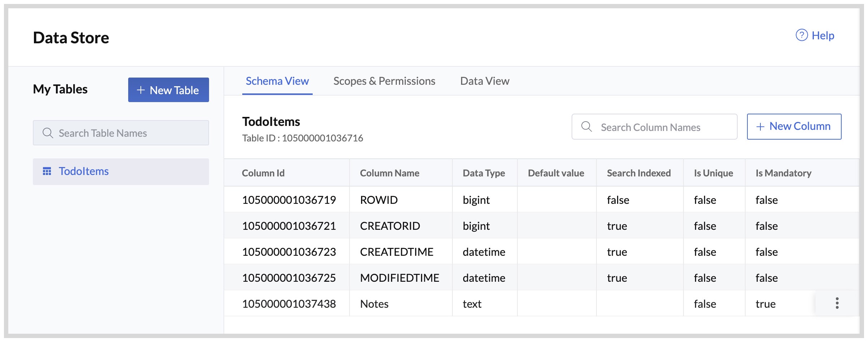
Task: Open the three-dot menu for Notes row
Action: click(837, 303)
